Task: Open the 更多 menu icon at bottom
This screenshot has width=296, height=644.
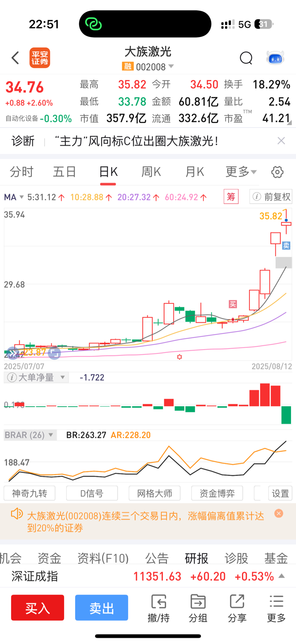Action: pyautogui.click(x=276, y=601)
